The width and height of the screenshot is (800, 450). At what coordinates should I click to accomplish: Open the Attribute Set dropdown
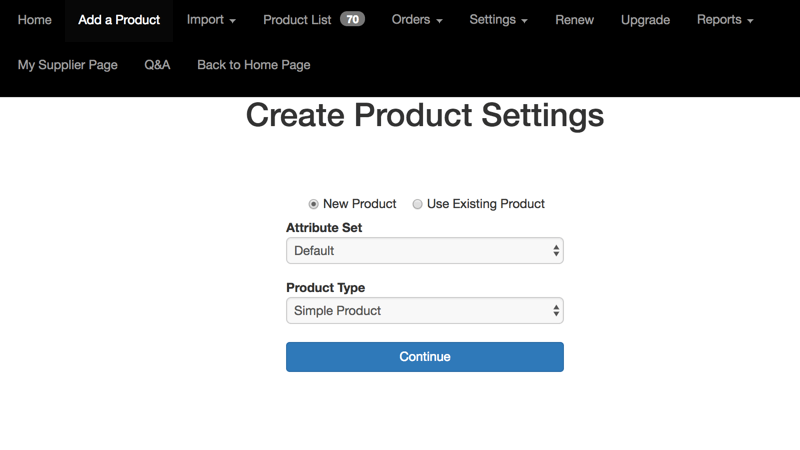coord(424,251)
